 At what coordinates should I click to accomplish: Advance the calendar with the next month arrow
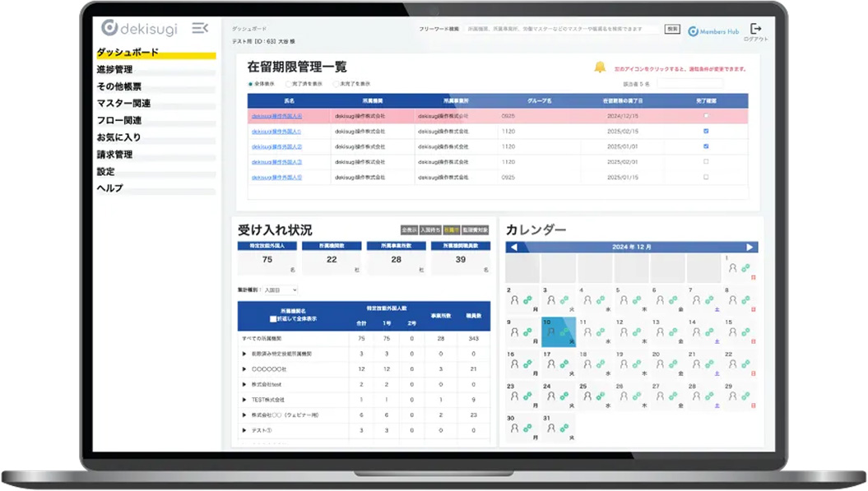tap(750, 248)
